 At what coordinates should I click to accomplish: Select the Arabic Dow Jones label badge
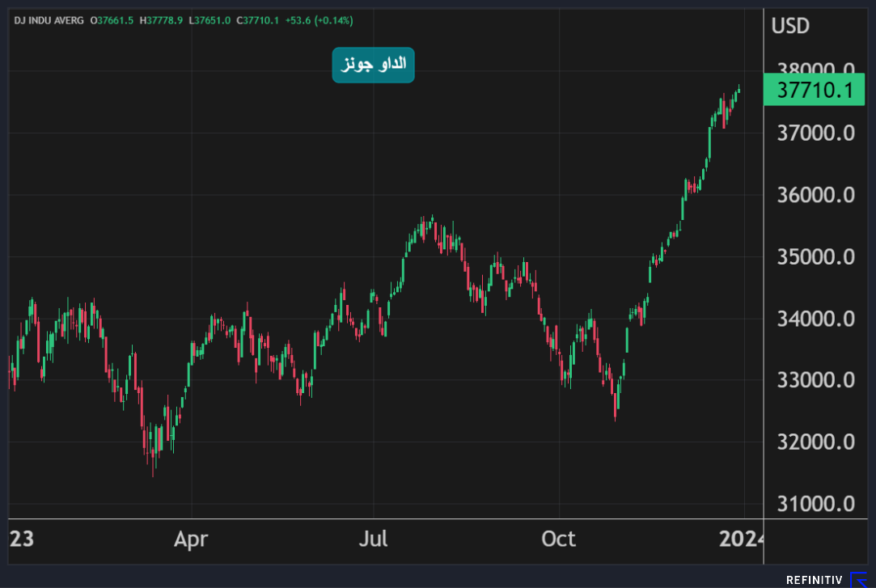(373, 65)
